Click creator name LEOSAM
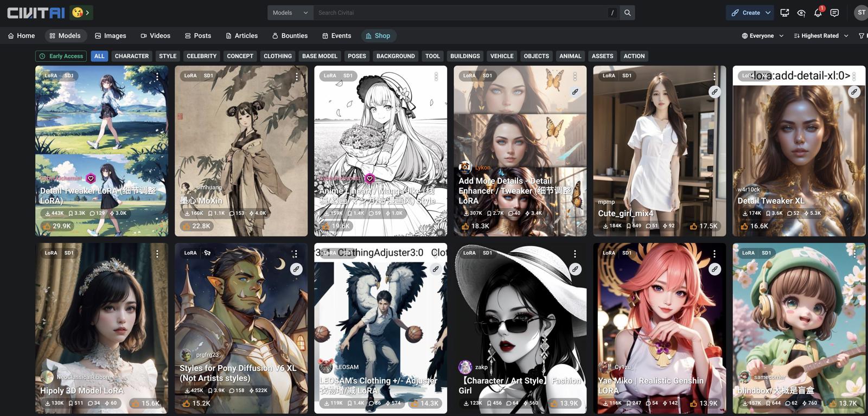 [x=347, y=367]
